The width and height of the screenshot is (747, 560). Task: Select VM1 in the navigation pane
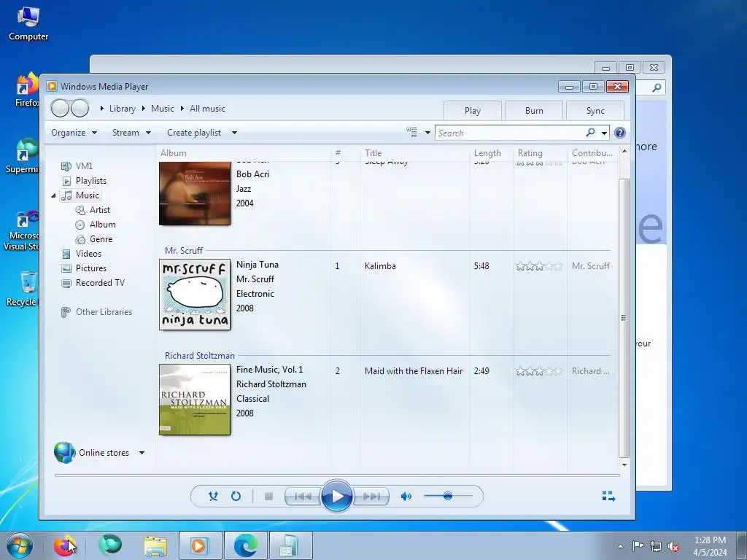84,166
